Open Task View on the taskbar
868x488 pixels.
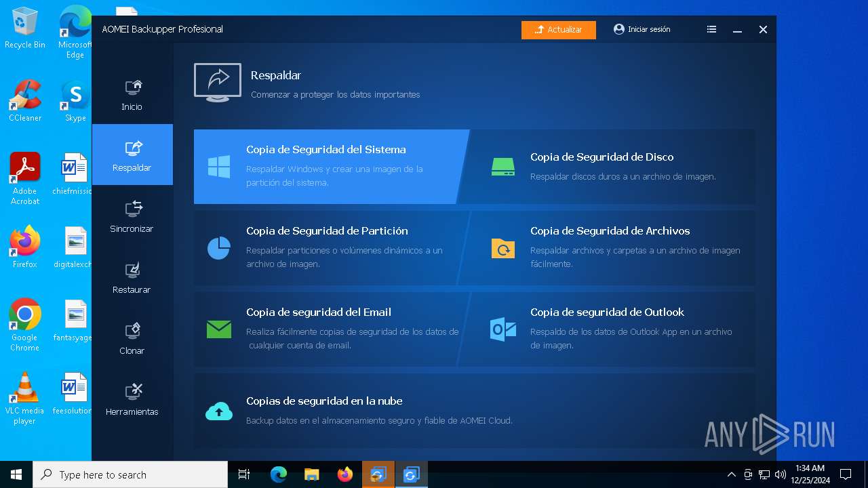click(244, 474)
